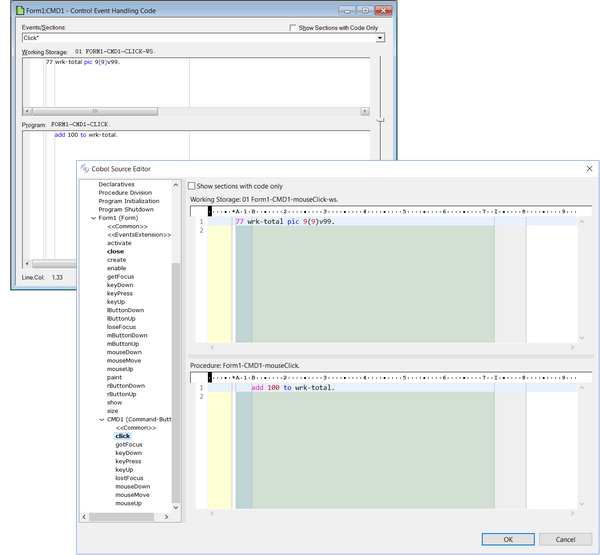Click the Cobol Source Editor title icon
Image resolution: width=600 pixels, height=555 pixels.
tap(85, 168)
